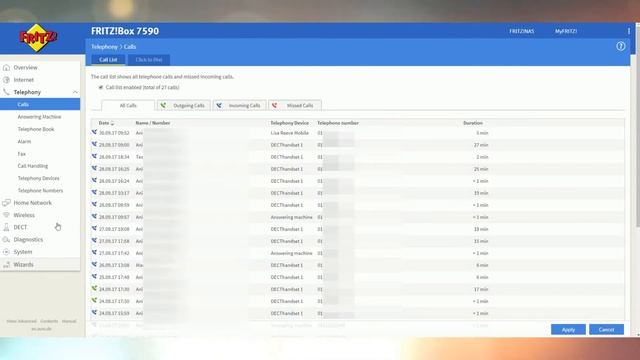Click the DECT base station icon
The image size is (640, 360).
tap(6, 227)
